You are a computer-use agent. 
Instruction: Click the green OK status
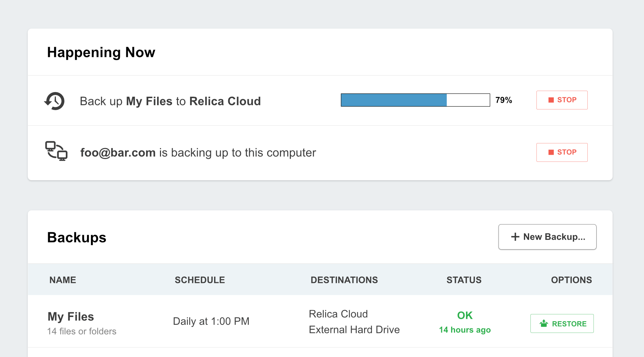point(465,315)
